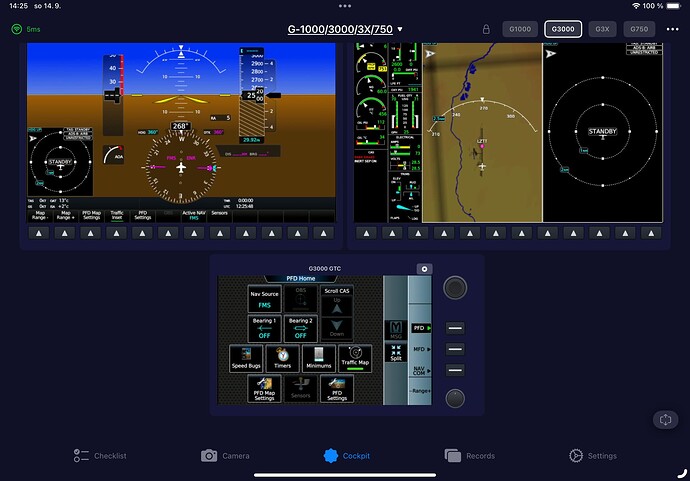The image size is (690, 481).
Task: Switch to the G1000 layout
Action: tap(520, 29)
